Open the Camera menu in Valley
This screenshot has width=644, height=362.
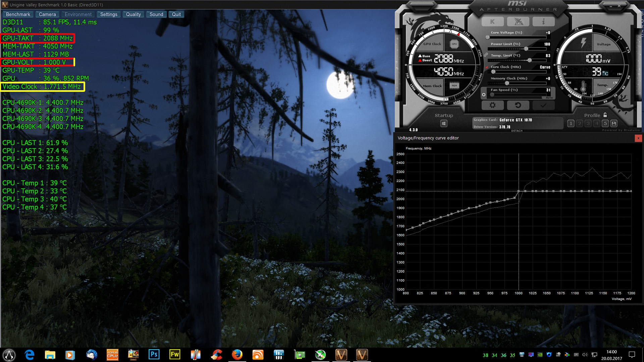coord(47,14)
